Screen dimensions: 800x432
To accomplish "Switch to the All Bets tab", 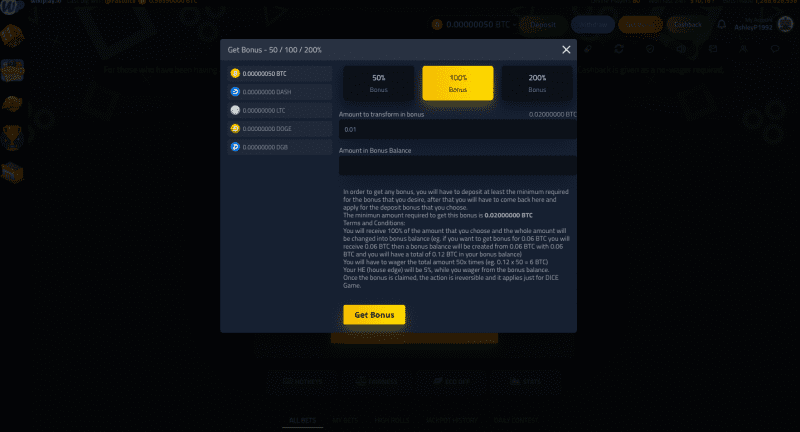I will [301, 422].
